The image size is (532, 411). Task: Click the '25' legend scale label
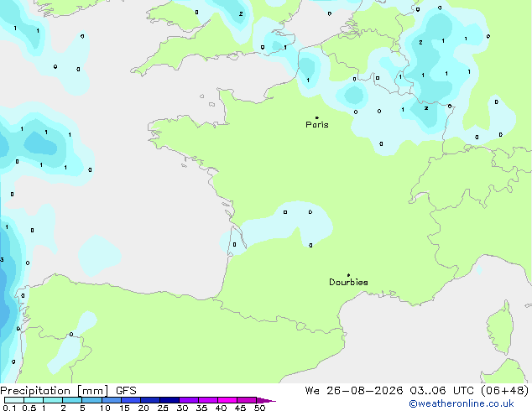[163, 408]
